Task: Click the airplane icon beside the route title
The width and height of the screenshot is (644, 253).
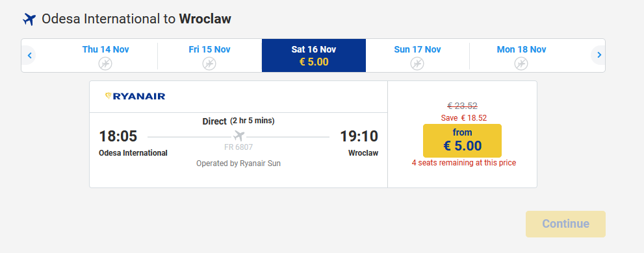Action: tap(30, 19)
